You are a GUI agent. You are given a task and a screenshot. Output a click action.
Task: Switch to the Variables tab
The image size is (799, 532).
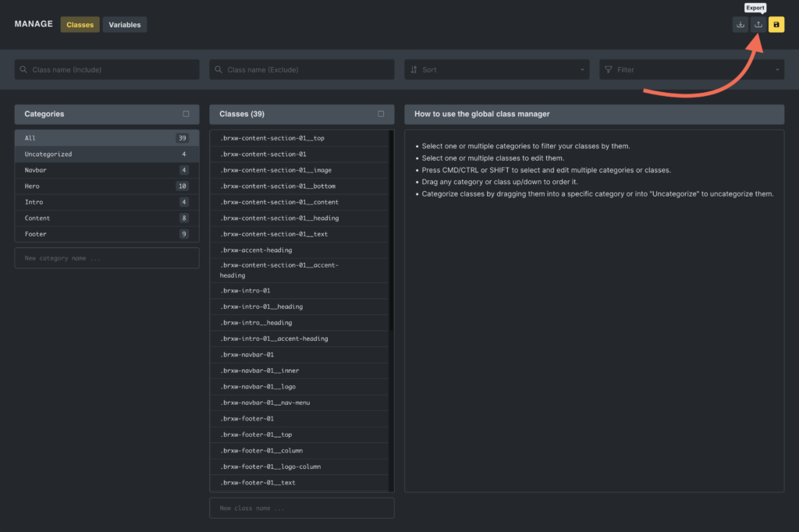pyautogui.click(x=125, y=25)
